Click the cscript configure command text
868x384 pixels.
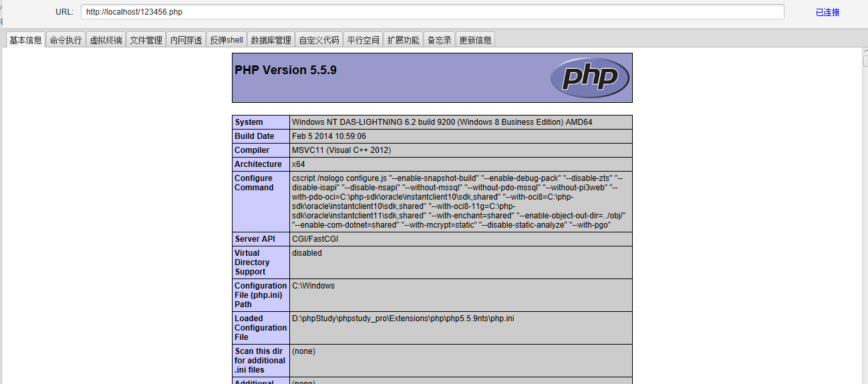tap(459, 202)
